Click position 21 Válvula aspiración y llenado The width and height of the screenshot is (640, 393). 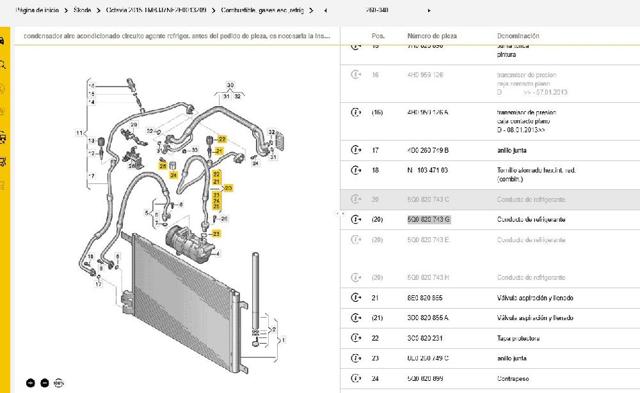coord(535,298)
